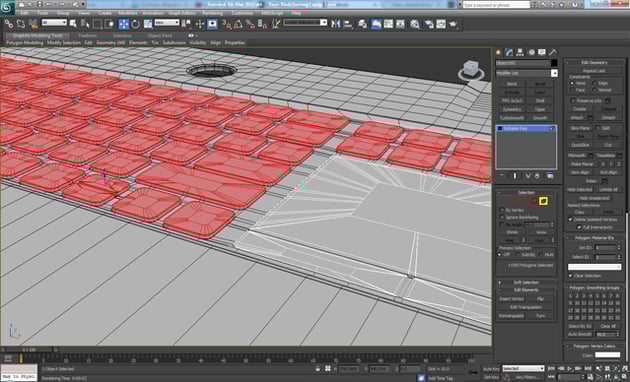Open the Modifiers menu
The image size is (630, 382).
[128, 13]
